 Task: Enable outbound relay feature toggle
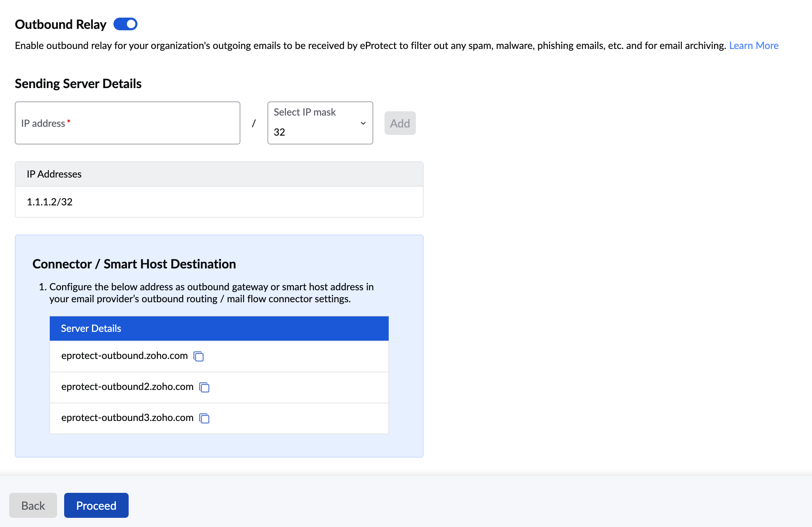tap(125, 24)
